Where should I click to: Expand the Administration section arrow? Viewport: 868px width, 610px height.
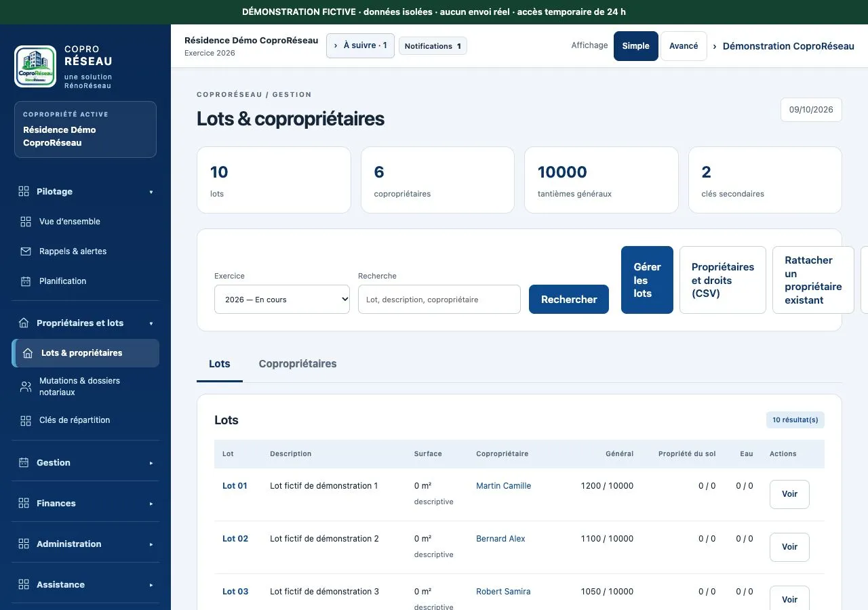pyautogui.click(x=151, y=544)
